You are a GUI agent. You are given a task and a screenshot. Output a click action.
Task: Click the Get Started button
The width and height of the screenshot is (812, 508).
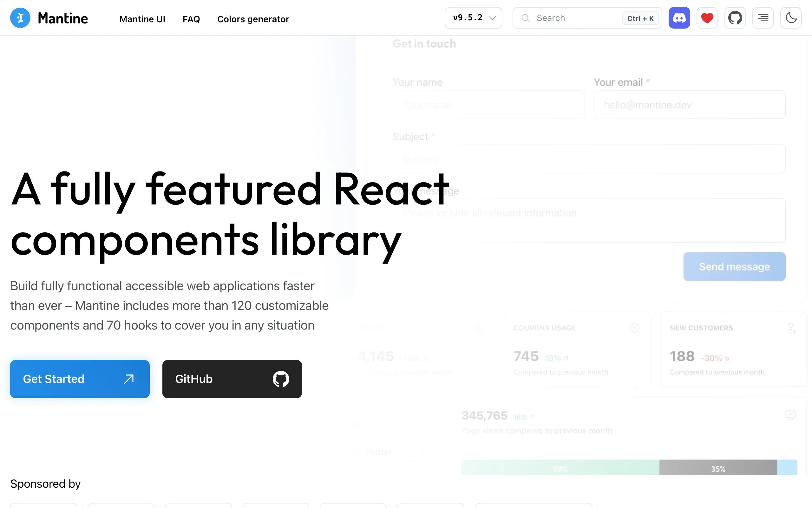tap(80, 379)
